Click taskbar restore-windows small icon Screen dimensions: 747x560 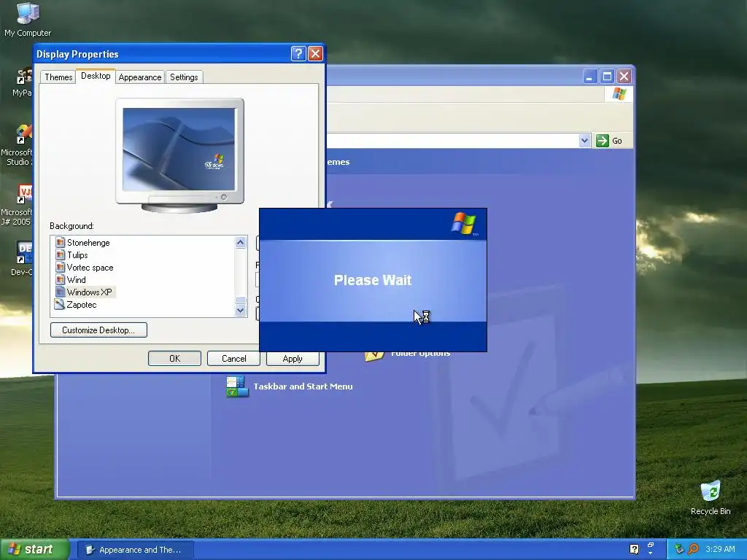pyautogui.click(x=651, y=545)
